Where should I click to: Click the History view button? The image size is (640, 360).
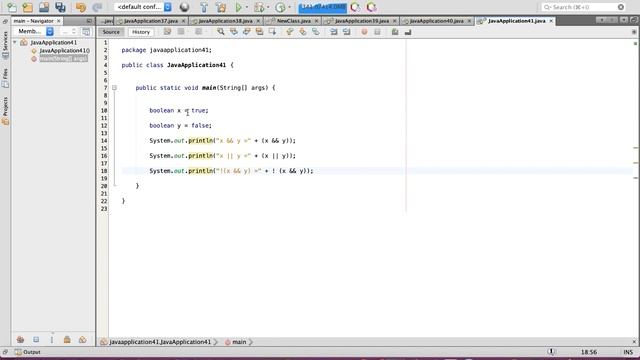[141, 32]
